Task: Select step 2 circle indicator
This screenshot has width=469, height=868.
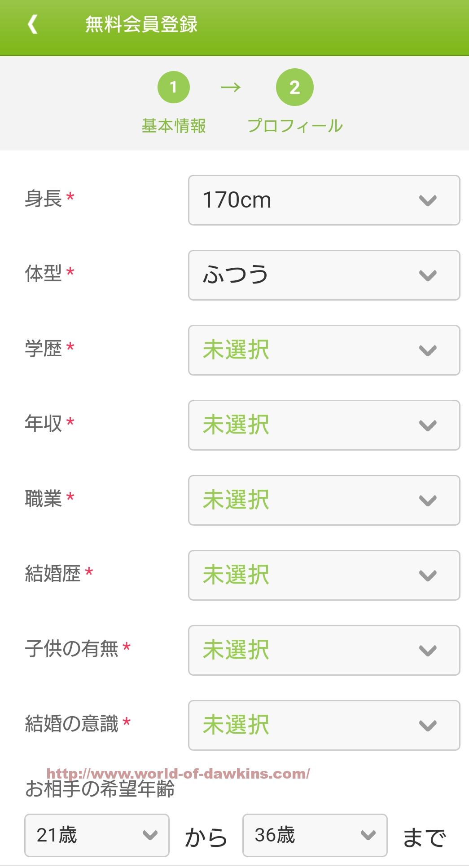Action: point(294,87)
